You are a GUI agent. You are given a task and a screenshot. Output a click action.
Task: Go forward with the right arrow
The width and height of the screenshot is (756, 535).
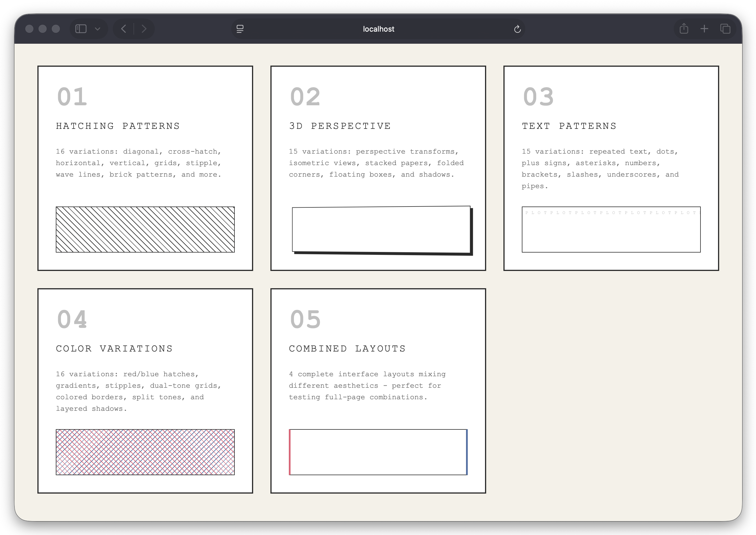[144, 29]
